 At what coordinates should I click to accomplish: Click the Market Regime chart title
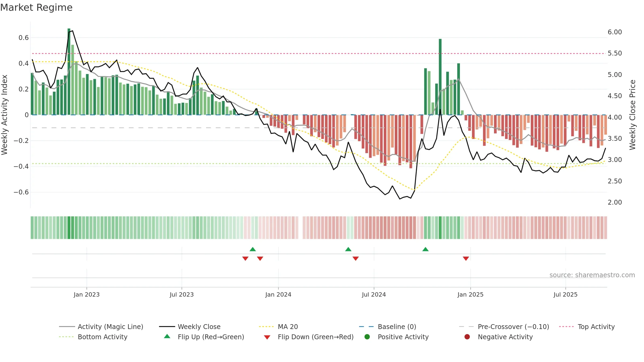click(36, 8)
